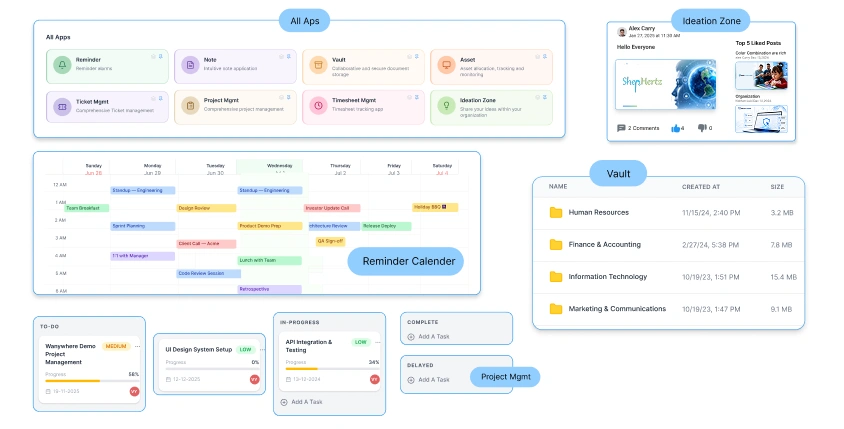844x429 pixels.
Task: Pin the Timesheet Mgmt app card
Action: pos(417,97)
